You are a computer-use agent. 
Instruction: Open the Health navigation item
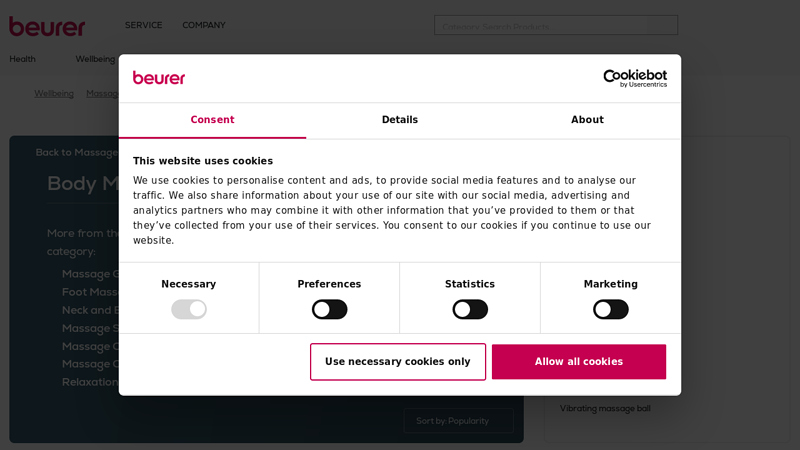point(22,59)
